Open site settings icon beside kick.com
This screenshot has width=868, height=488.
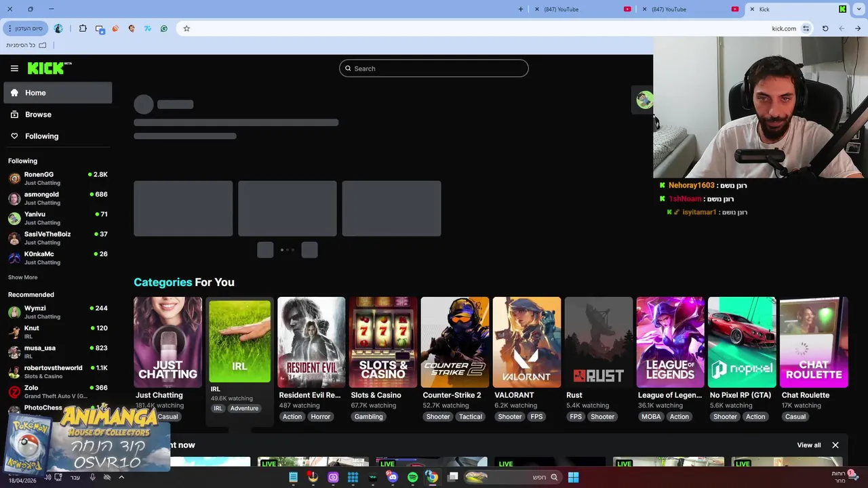(806, 28)
